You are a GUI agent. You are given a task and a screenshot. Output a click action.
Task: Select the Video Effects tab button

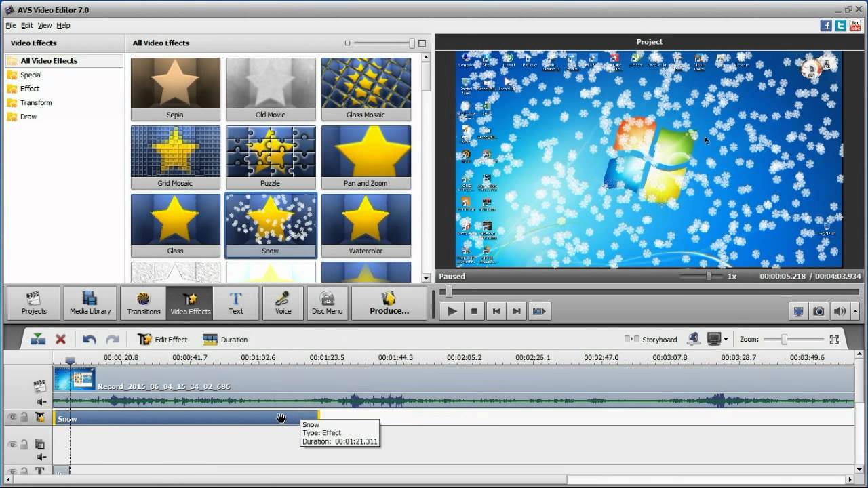point(190,303)
